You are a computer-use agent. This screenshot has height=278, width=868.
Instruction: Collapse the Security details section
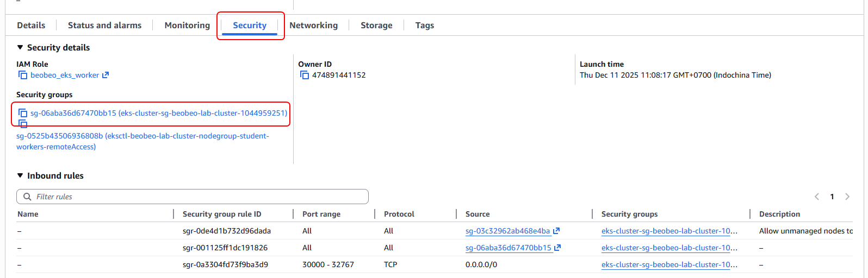tap(20, 47)
